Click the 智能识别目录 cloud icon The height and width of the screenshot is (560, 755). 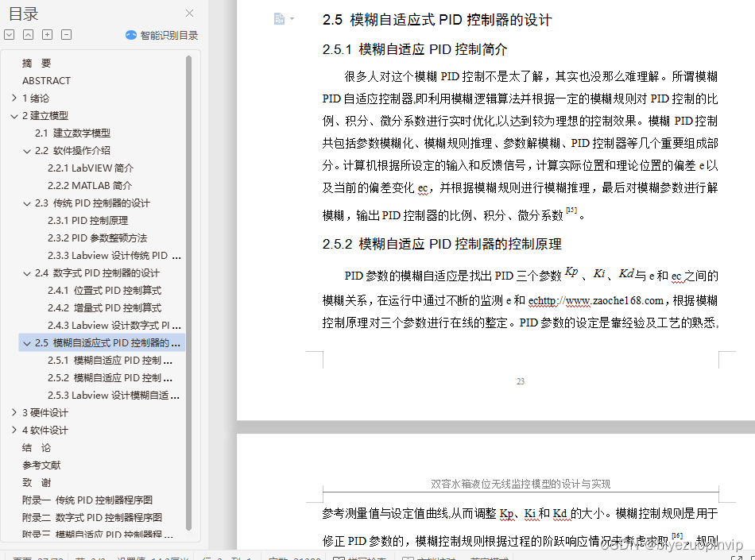point(131,35)
